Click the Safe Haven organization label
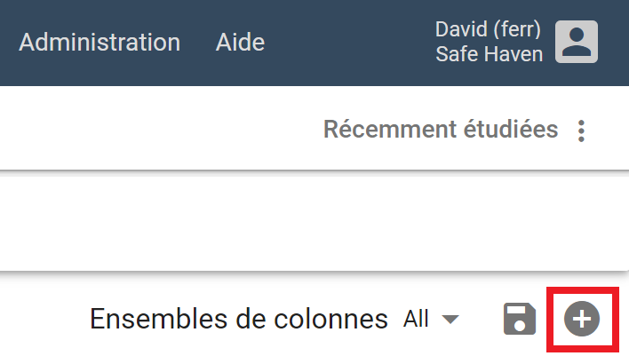629x364 pixels. pos(489,54)
